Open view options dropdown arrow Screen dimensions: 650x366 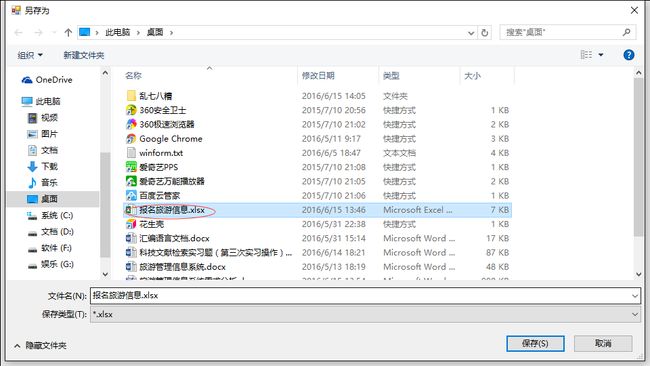601,55
